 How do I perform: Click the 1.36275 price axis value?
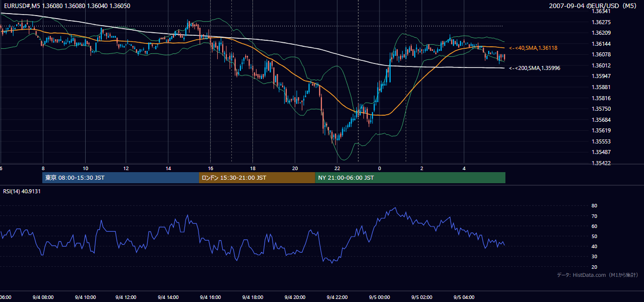[x=601, y=22]
